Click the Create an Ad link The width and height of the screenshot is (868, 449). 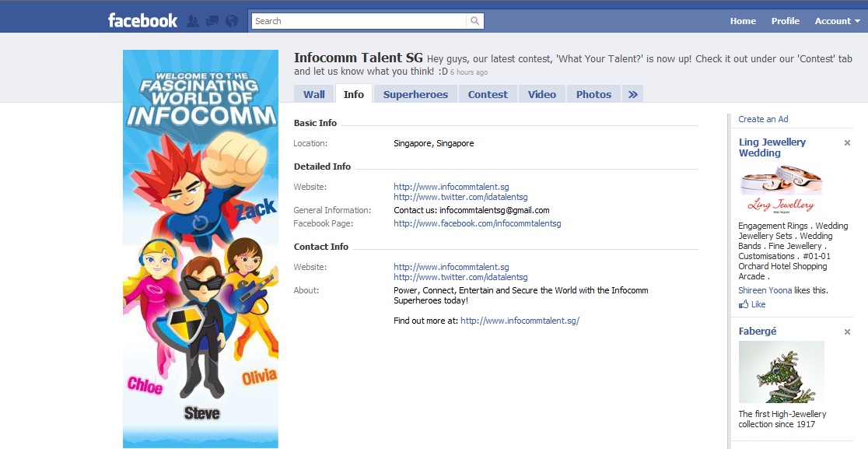[763, 119]
